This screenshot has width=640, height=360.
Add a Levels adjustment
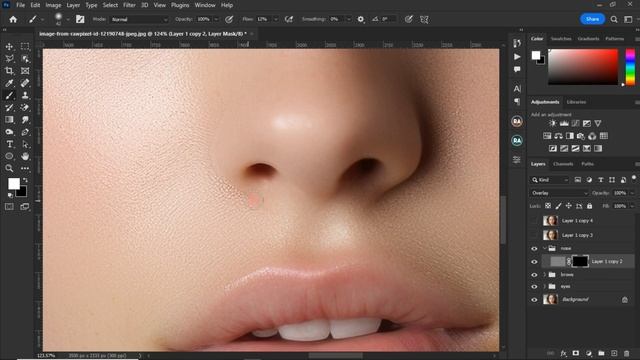point(564,123)
